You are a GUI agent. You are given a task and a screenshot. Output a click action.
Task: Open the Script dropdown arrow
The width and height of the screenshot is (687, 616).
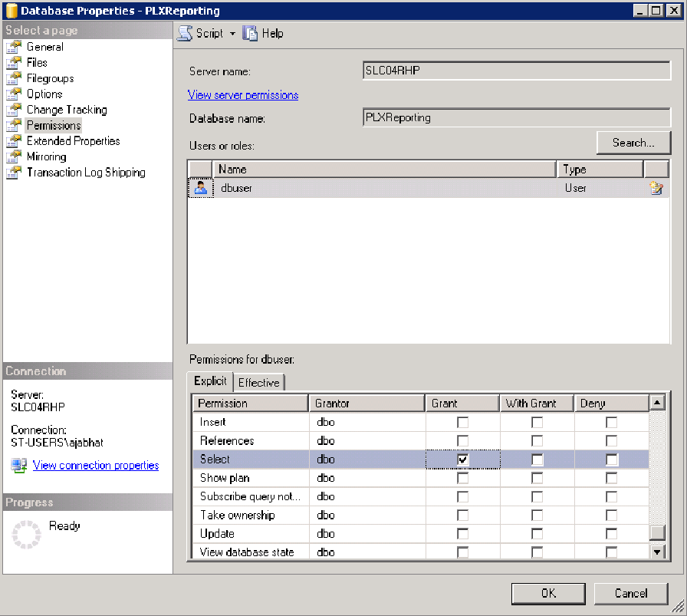click(232, 34)
